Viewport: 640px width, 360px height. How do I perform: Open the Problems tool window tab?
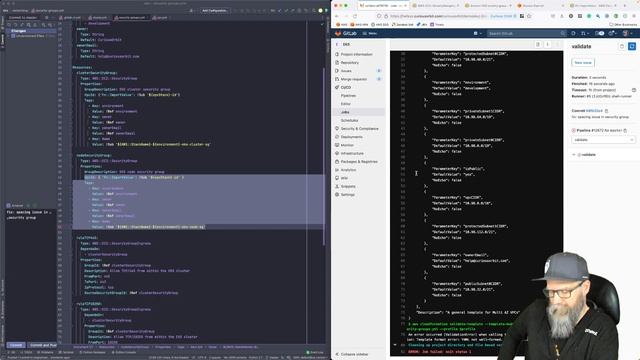46,352
